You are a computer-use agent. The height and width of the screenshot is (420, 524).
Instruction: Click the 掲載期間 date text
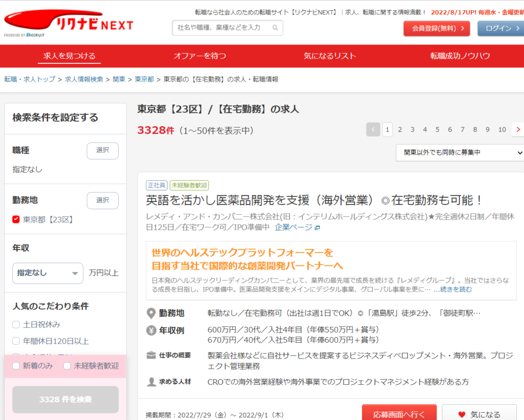coord(214,415)
